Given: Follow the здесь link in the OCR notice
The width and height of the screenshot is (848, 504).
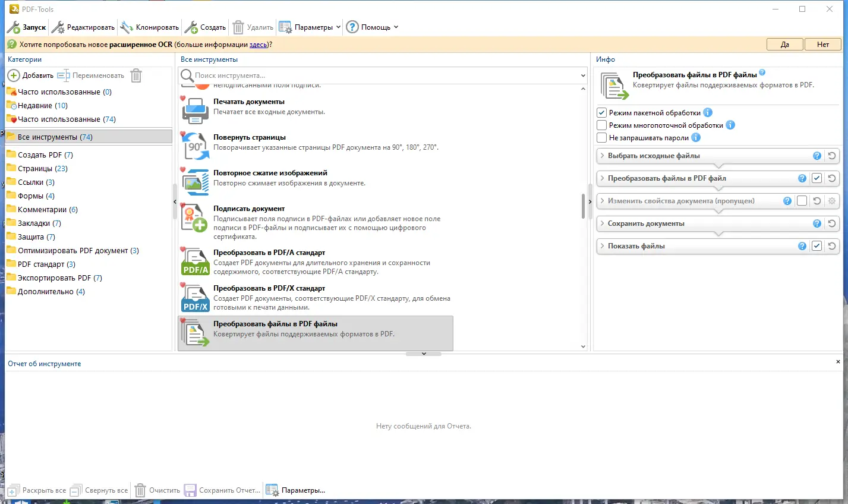Looking at the screenshot, I should [259, 45].
